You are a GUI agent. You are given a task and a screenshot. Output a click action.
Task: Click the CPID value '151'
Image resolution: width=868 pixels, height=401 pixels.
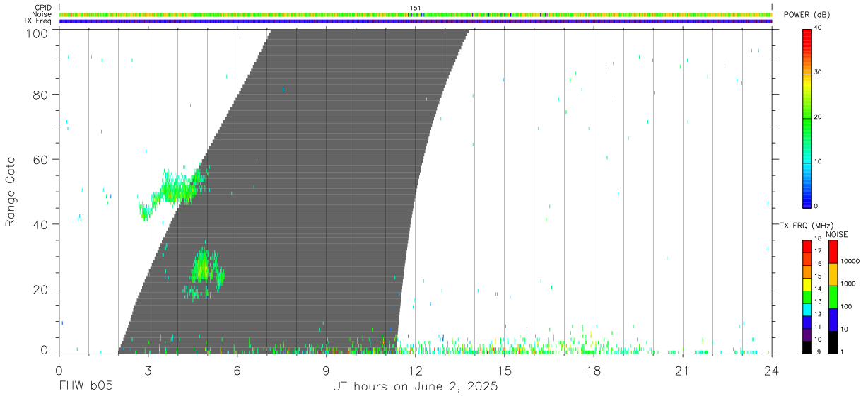coord(416,8)
